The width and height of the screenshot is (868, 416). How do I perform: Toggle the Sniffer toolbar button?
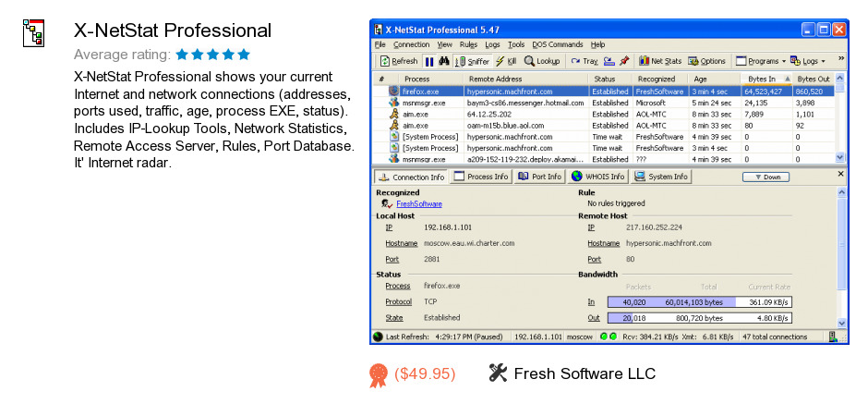pos(472,61)
